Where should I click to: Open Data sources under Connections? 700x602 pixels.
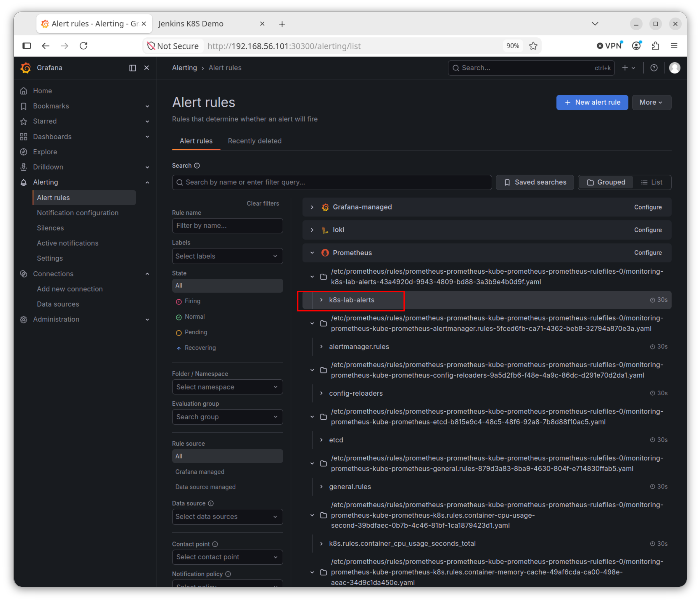click(58, 304)
